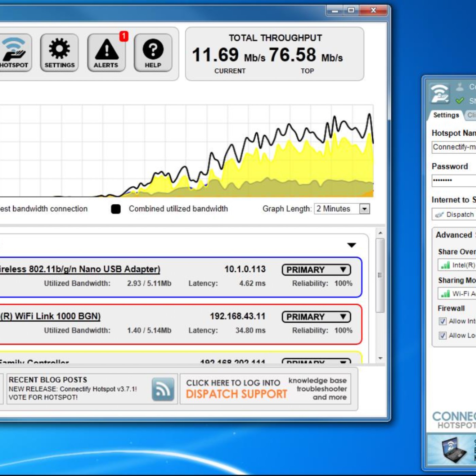Viewport: 476px width, 476px height.
Task: Click Hotspot Name field in Connectify Hotspot window
Action: click(454, 147)
